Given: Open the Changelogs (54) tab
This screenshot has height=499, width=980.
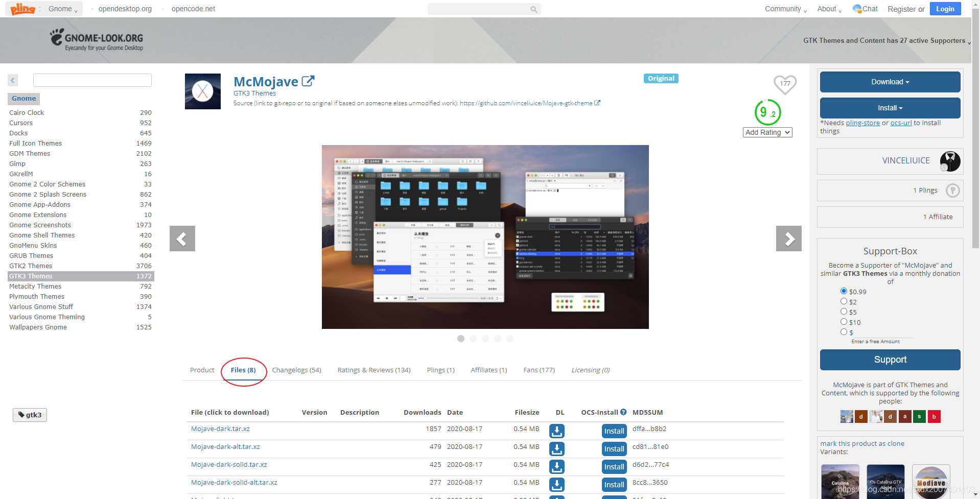Looking at the screenshot, I should tap(296, 370).
